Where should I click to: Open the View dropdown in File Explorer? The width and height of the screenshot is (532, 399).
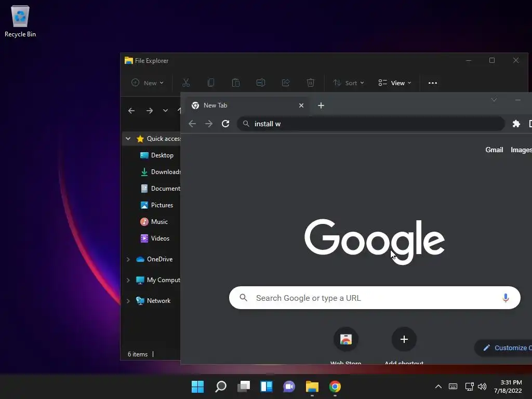pyautogui.click(x=395, y=83)
